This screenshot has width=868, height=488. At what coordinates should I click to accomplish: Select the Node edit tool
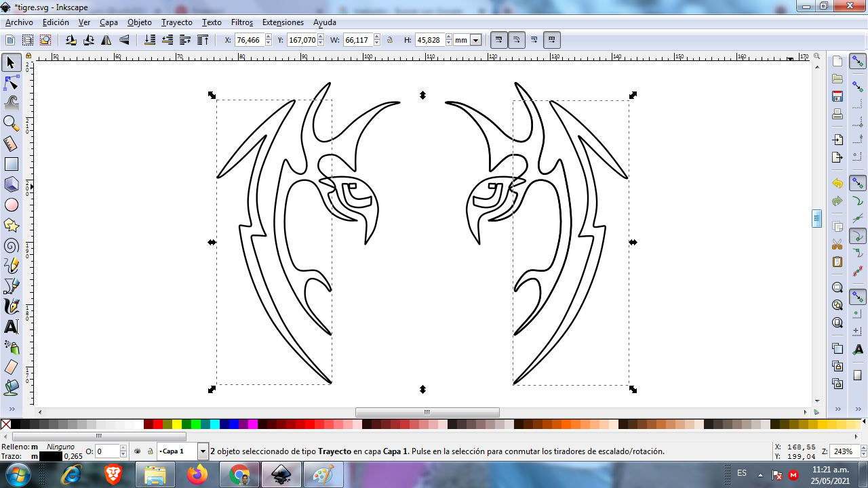[x=11, y=83]
